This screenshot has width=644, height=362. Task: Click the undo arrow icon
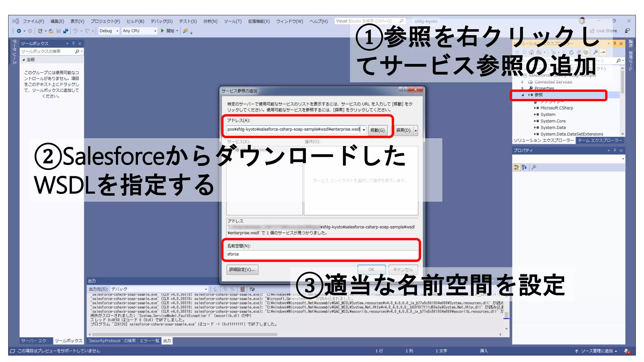[x=75, y=31]
